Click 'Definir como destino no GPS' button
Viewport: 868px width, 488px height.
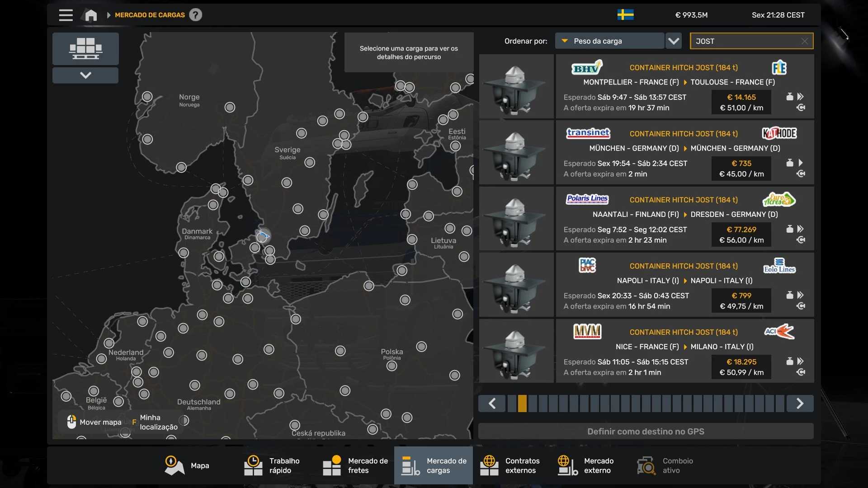click(x=646, y=432)
